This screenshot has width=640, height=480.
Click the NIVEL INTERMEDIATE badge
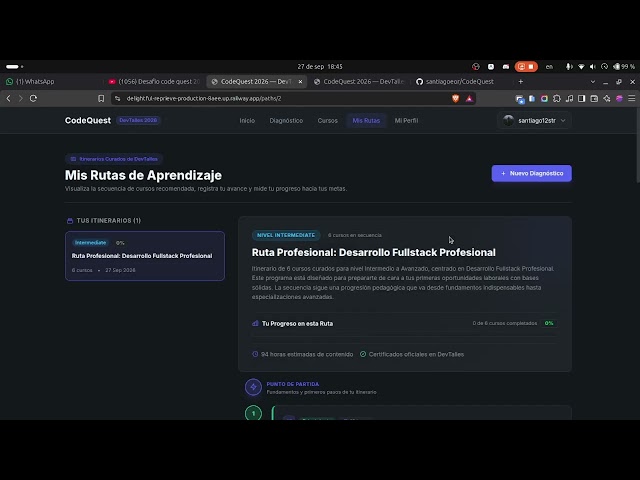coord(286,235)
